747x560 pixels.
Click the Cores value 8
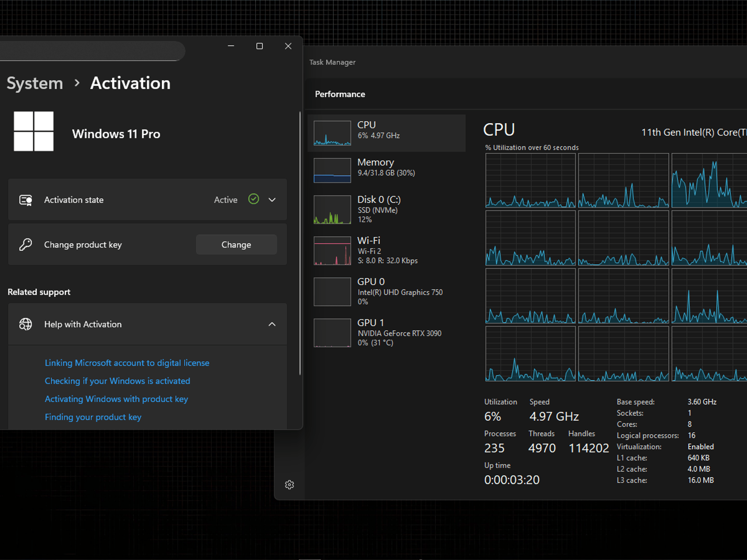tap(690, 424)
